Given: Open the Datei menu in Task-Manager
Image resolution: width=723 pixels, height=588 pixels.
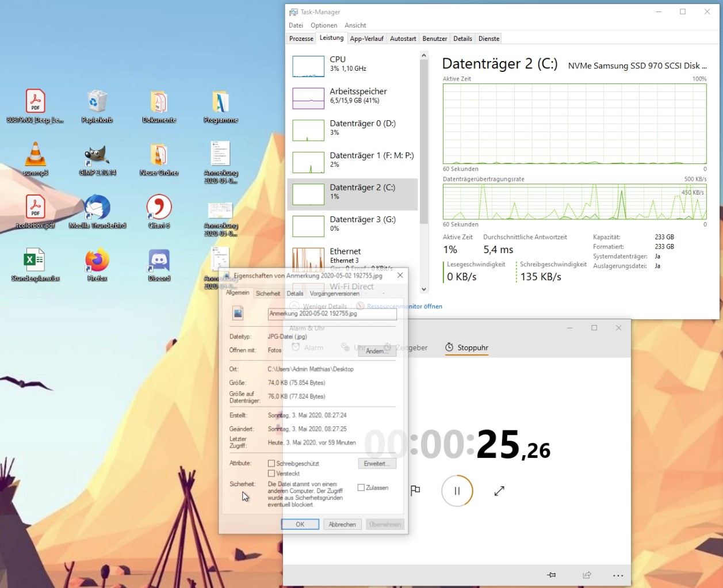Looking at the screenshot, I should (x=296, y=25).
